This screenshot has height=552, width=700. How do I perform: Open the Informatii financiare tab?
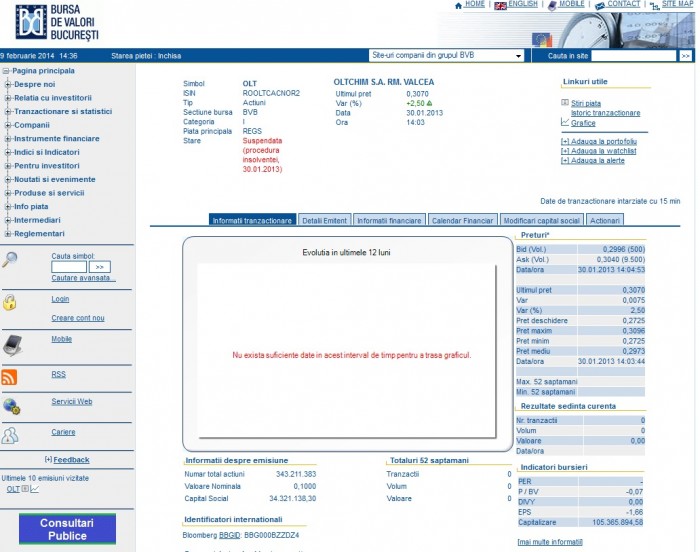(x=389, y=220)
